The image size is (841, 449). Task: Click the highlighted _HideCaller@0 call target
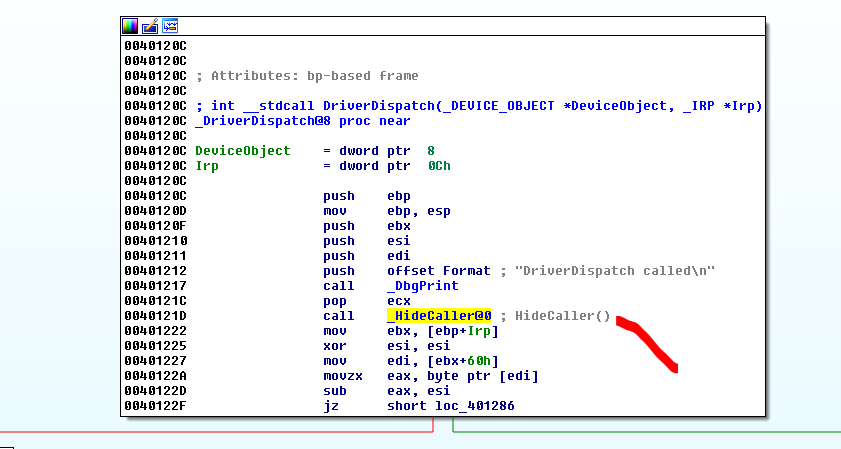tap(439, 316)
